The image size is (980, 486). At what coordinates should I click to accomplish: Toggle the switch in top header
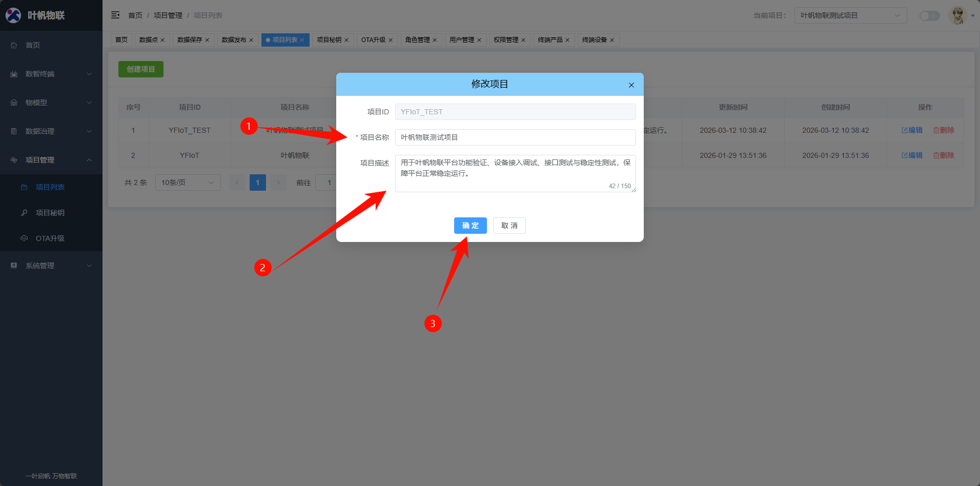(x=929, y=15)
